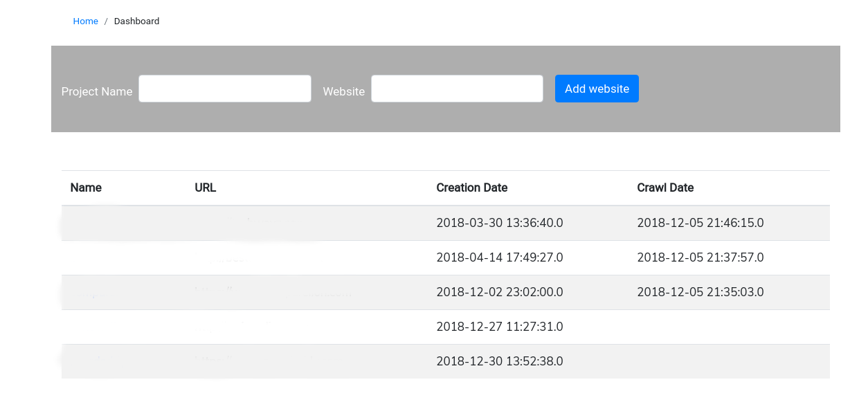Click into the Website input field
868x409 pixels.
tap(457, 89)
